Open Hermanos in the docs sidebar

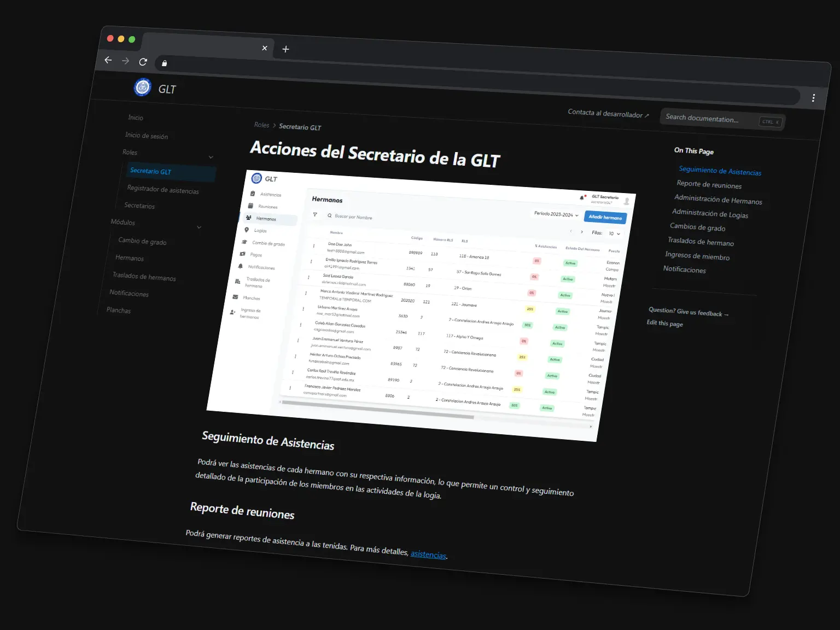point(130,258)
